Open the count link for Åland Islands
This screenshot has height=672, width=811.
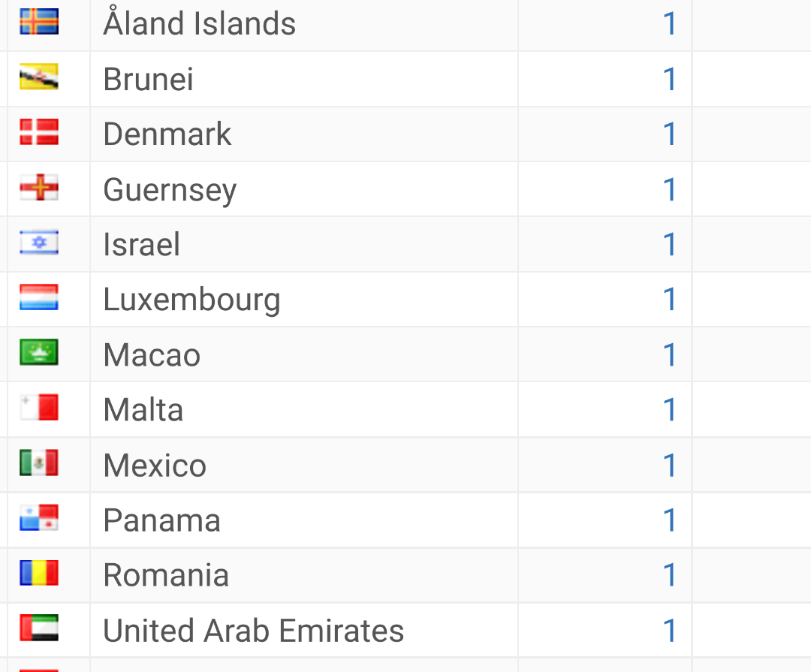(669, 24)
